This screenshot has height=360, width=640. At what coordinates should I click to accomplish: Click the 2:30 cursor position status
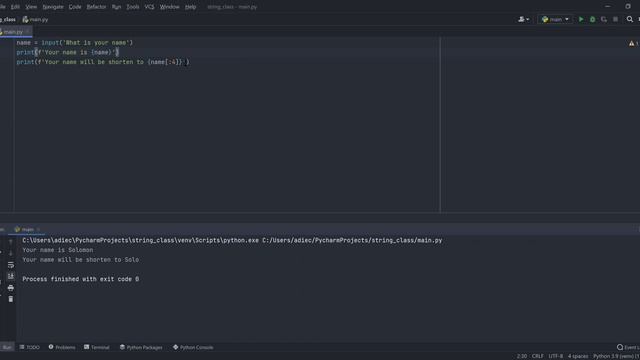pyautogui.click(x=522, y=356)
